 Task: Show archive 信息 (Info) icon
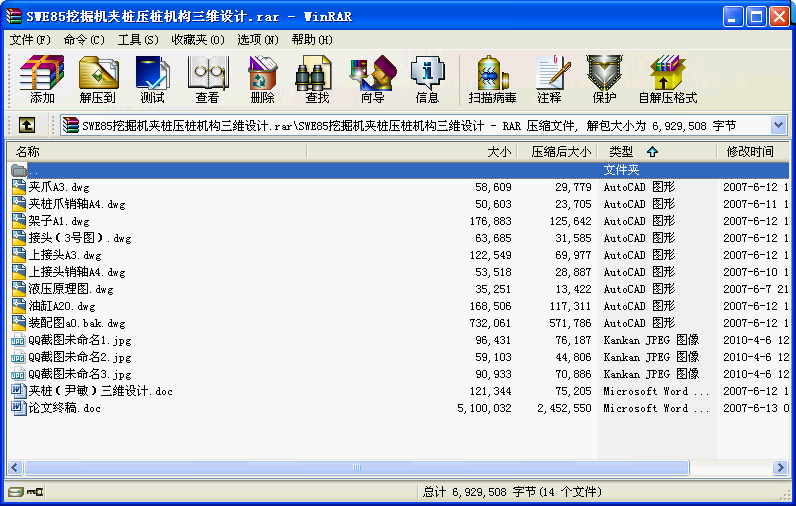click(x=427, y=80)
